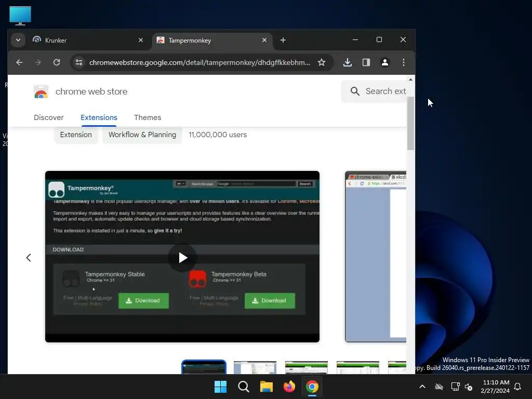Open a new tab with the plus button

point(283,40)
